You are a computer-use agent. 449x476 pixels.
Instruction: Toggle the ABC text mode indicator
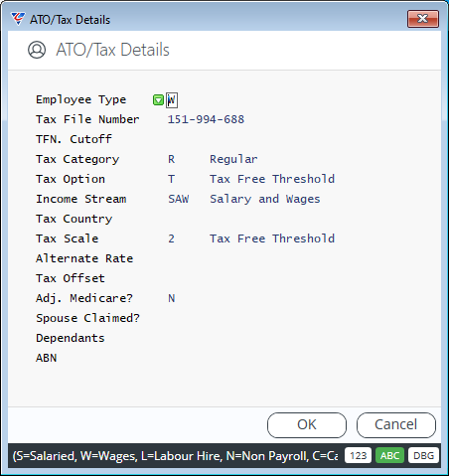[389, 456]
